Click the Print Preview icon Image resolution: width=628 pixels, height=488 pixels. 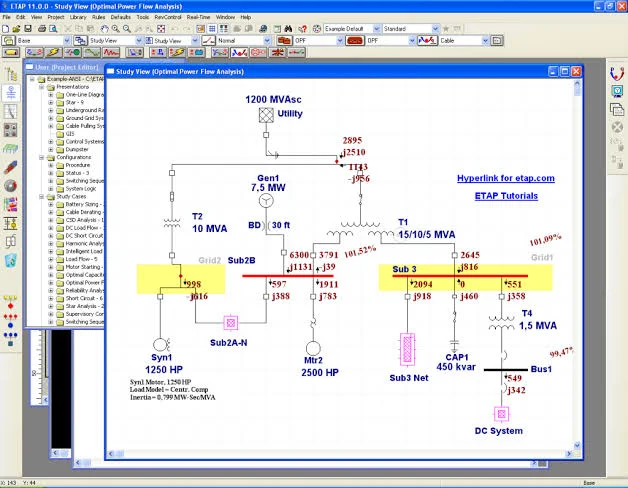(53, 29)
